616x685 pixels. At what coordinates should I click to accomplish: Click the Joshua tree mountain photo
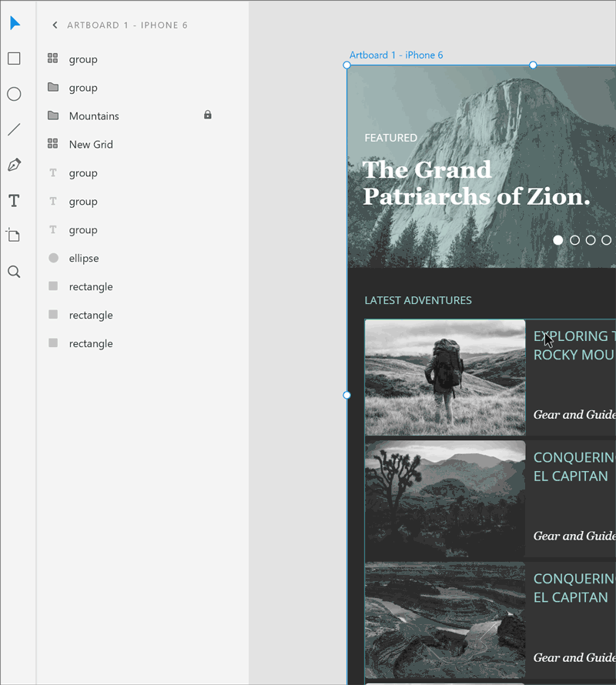click(x=445, y=499)
